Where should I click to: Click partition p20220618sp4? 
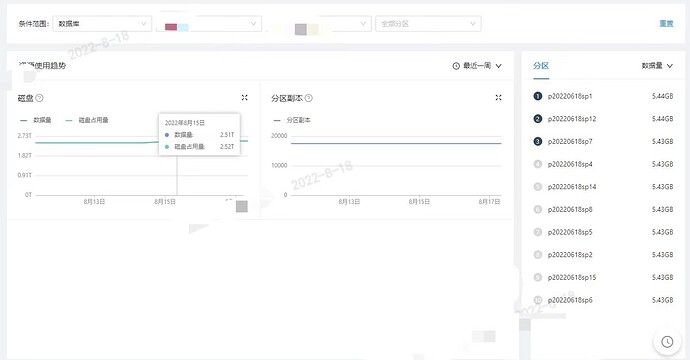point(570,164)
